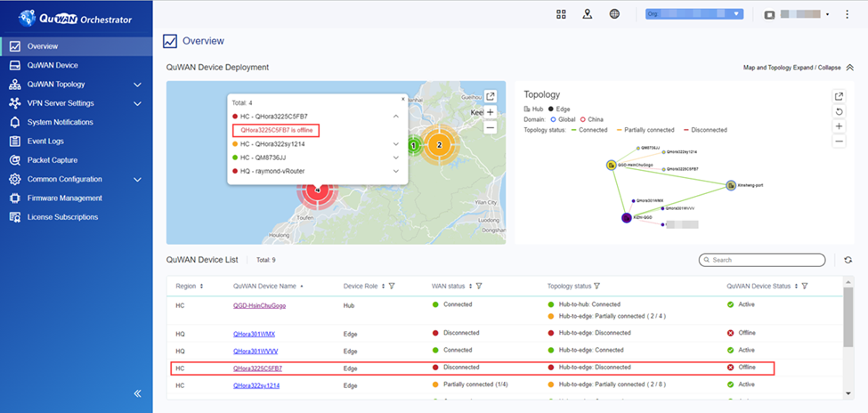Select Common Configuration in the sidebar
Image resolution: width=868 pixels, height=413 pixels.
[64, 180]
